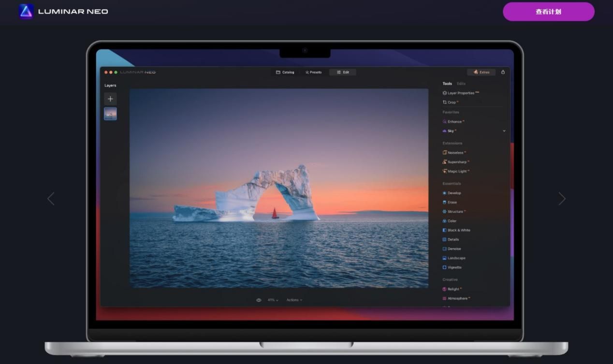The image size is (613, 364).
Task: Open the Details tool
Action: click(451, 239)
